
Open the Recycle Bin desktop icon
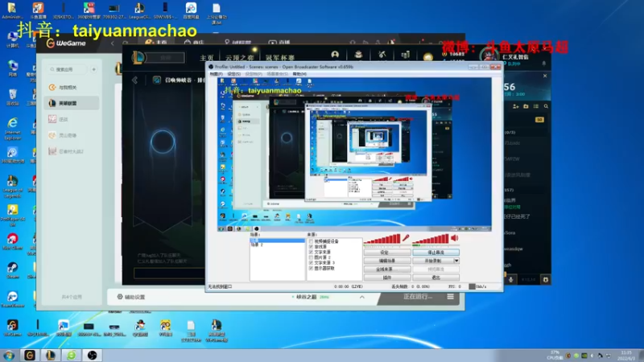(x=12, y=97)
